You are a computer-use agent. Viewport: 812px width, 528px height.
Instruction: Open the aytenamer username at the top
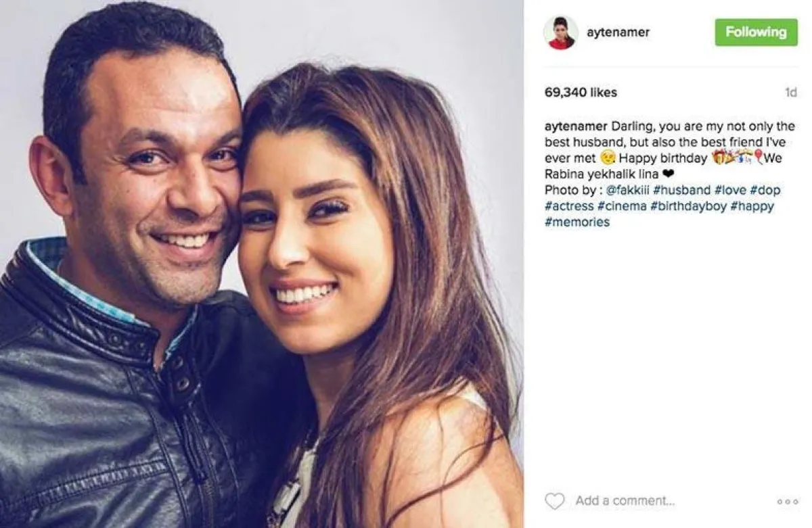[x=618, y=32]
